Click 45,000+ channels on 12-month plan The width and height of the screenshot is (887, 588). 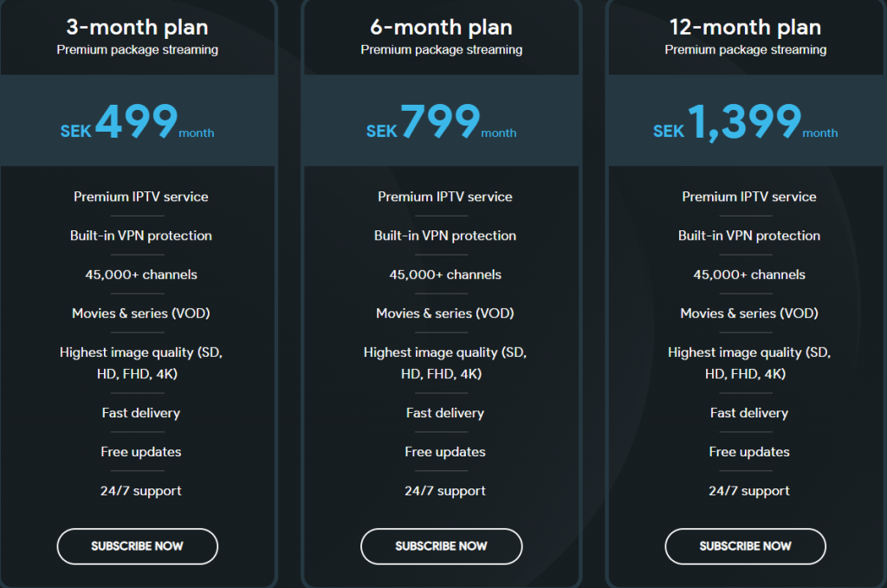pyautogui.click(x=748, y=275)
